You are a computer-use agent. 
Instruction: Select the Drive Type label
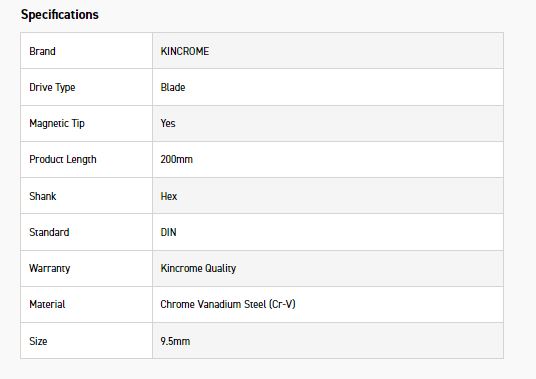[x=52, y=87]
